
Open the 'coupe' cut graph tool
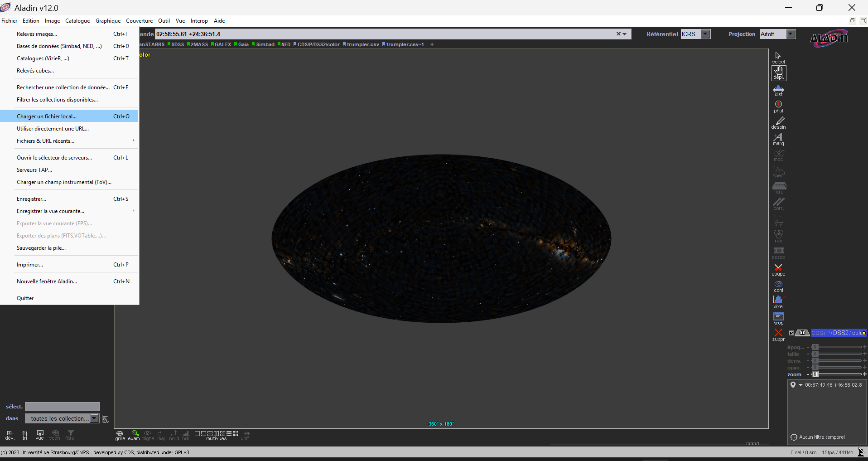[778, 270]
